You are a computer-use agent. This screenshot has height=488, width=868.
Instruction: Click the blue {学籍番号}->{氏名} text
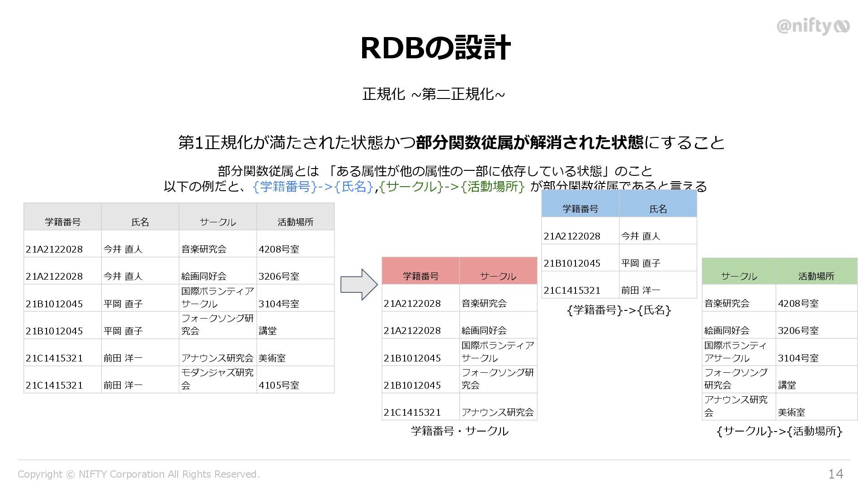313,186
